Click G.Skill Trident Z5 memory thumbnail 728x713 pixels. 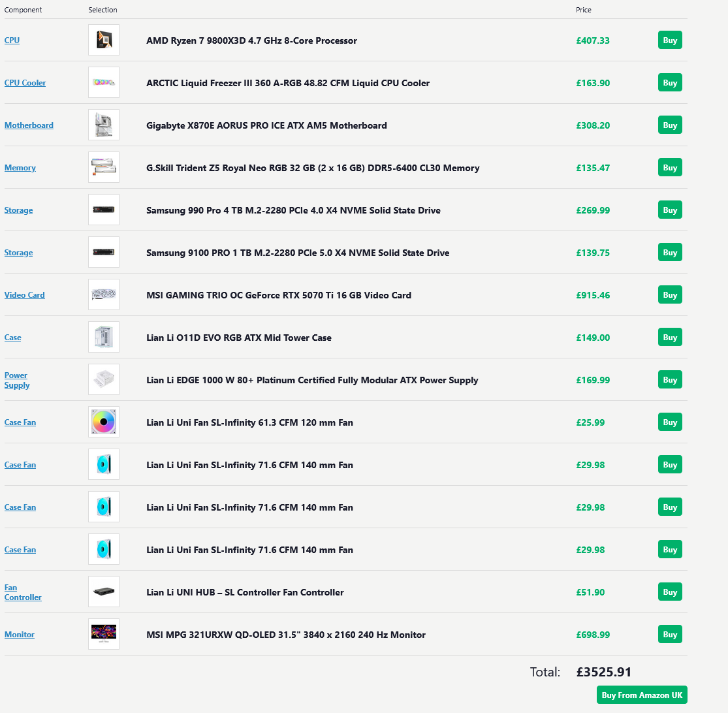(104, 167)
